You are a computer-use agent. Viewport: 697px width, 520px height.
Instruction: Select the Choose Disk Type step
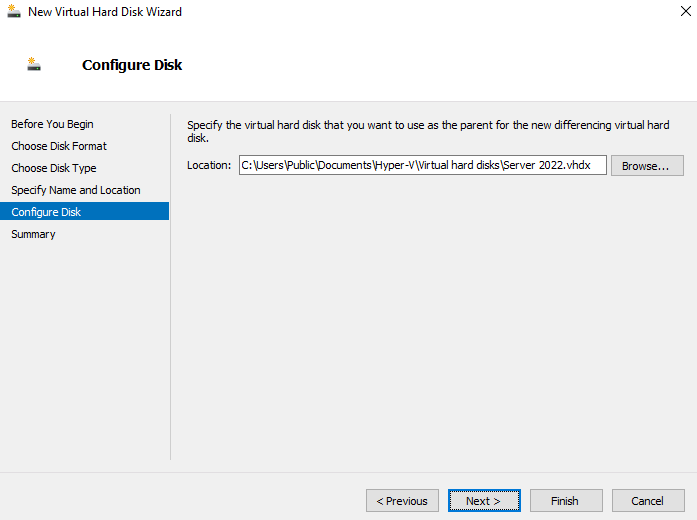tap(54, 168)
